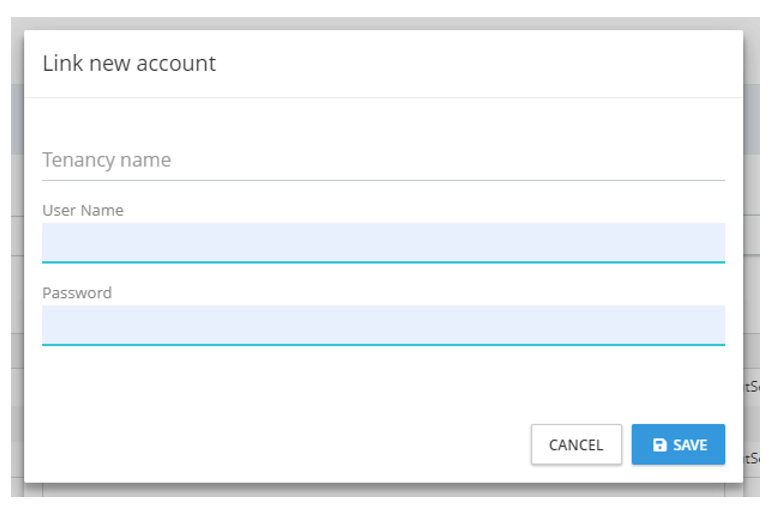
Task: Click the blue underline of User Name field
Action: click(383, 262)
